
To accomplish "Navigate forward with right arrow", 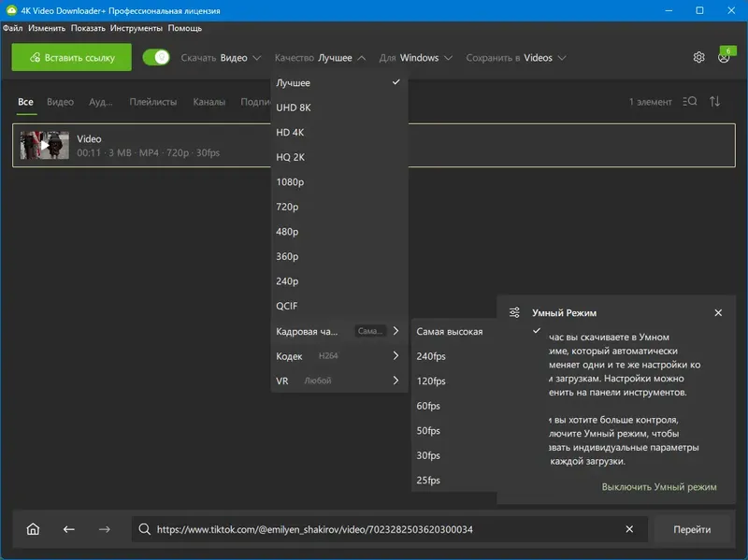I will [x=105, y=529].
